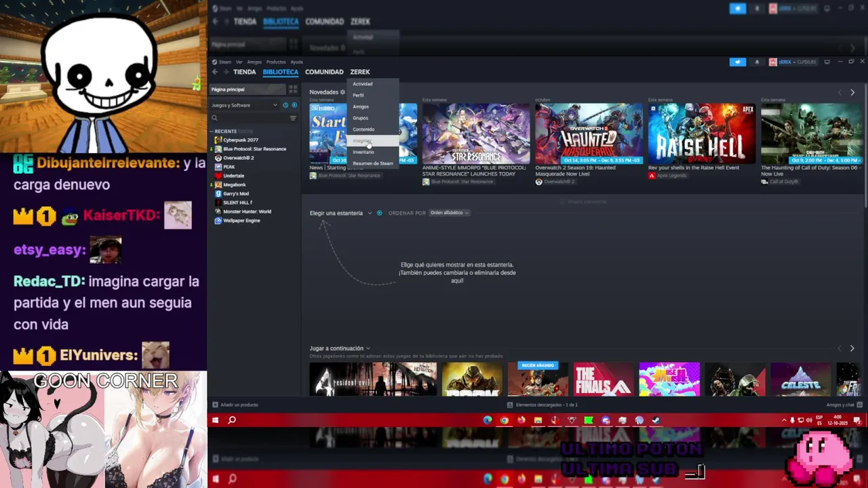Select Contenido in the ZEREK menu
868x488 pixels.
[x=372, y=129]
